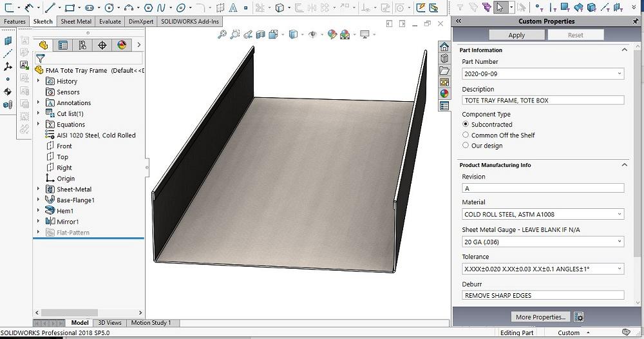Open the SOLIDWORKS Add-Ins tab

(x=190, y=21)
